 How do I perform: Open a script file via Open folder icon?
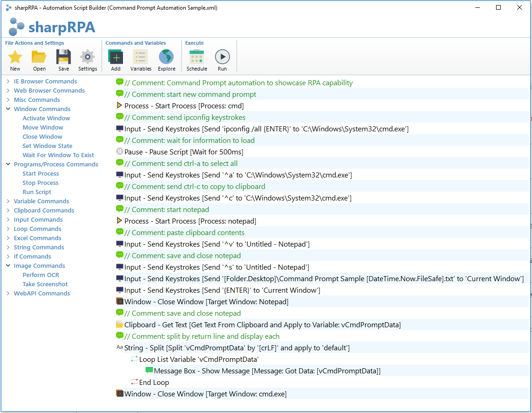click(x=39, y=57)
